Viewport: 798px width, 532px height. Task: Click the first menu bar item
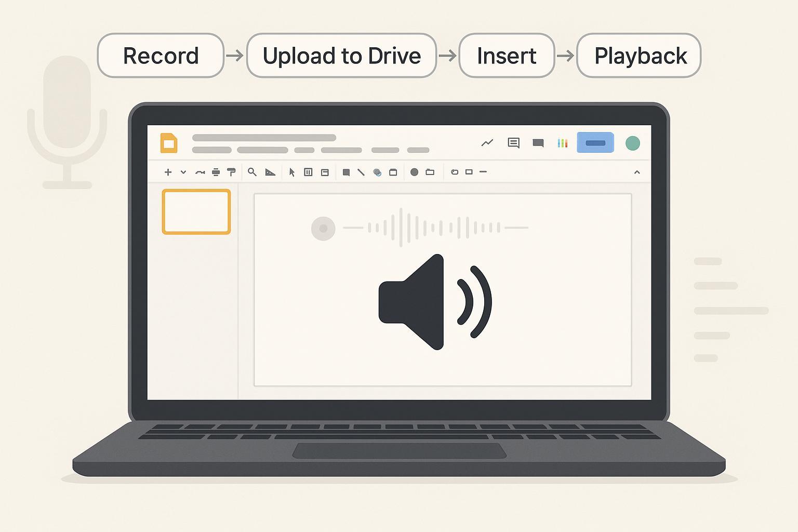pyautogui.click(x=211, y=150)
